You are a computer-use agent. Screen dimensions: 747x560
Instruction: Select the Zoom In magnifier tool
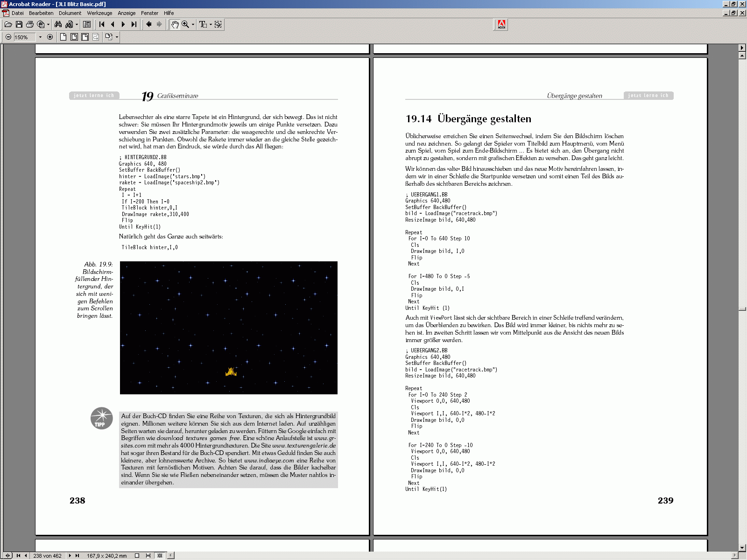tap(185, 24)
